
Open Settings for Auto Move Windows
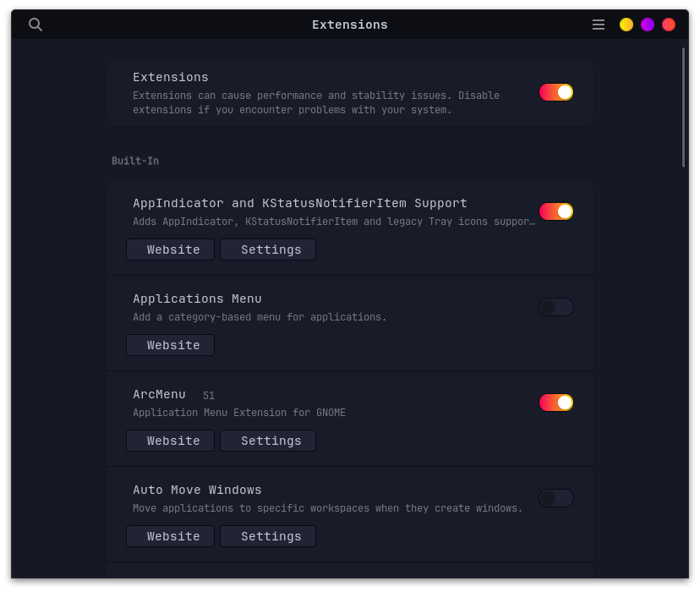pyautogui.click(x=267, y=536)
